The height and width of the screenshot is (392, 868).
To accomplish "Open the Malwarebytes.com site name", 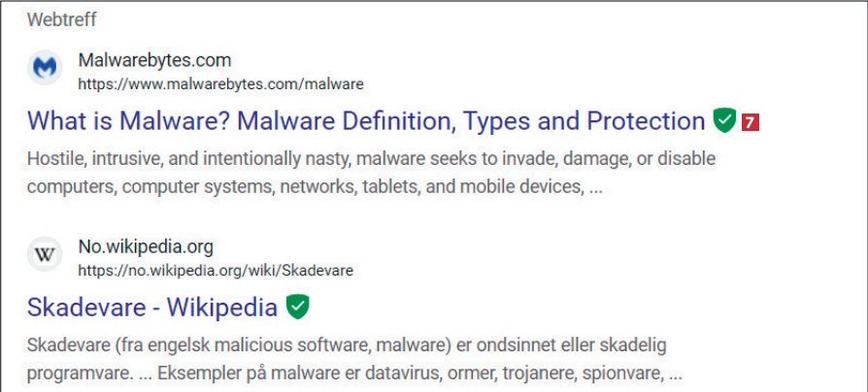I will tap(154, 61).
